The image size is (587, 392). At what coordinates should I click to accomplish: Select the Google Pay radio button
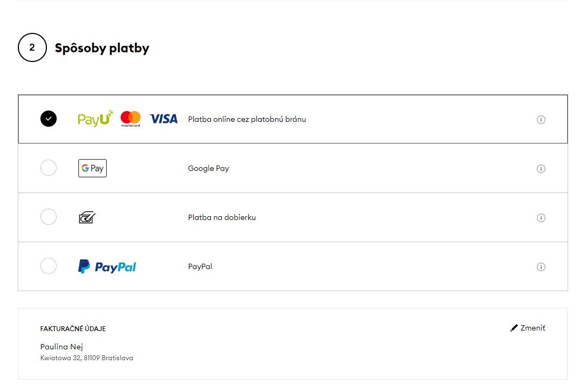49,168
